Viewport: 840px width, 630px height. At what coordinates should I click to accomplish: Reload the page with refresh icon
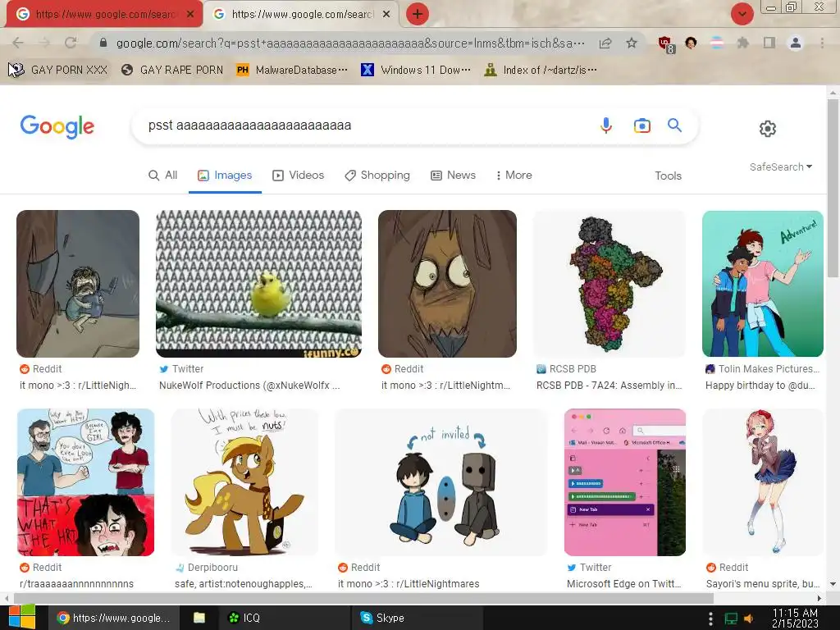point(71,43)
